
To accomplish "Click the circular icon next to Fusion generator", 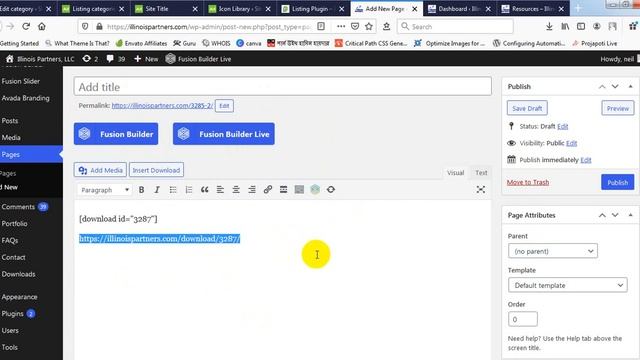I will tap(331, 190).
